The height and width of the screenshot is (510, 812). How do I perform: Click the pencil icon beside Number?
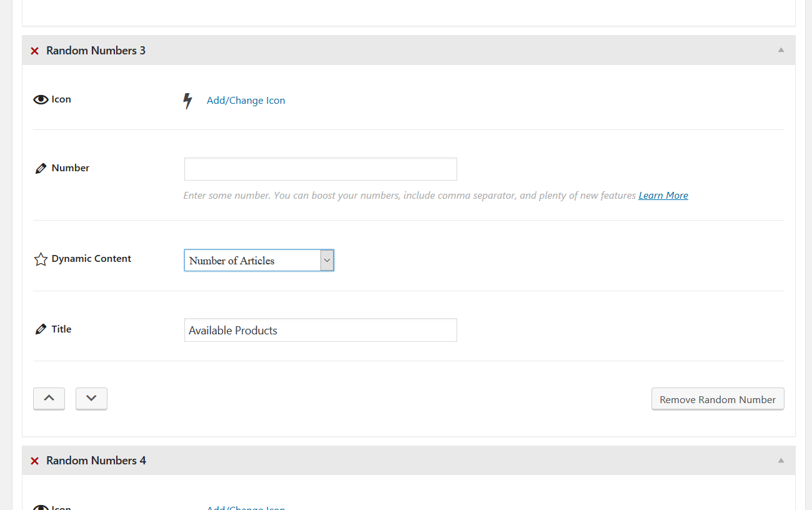pyautogui.click(x=41, y=168)
